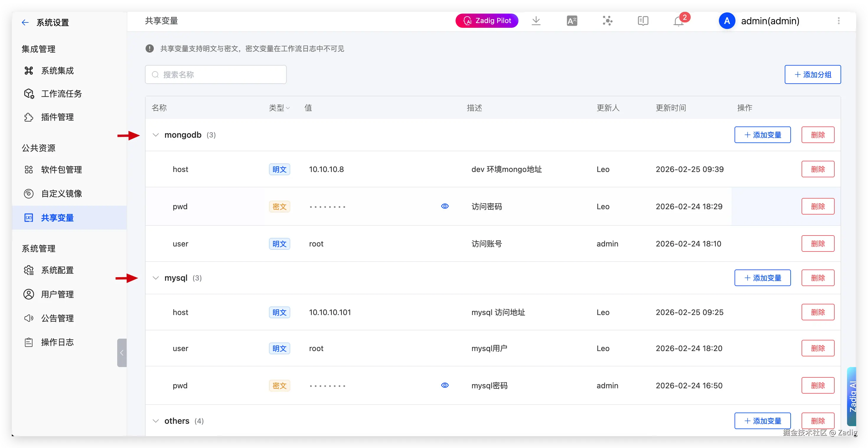This screenshot has width=868, height=448.
Task: Click 添加变量 in the mongodb group
Action: tap(763, 135)
